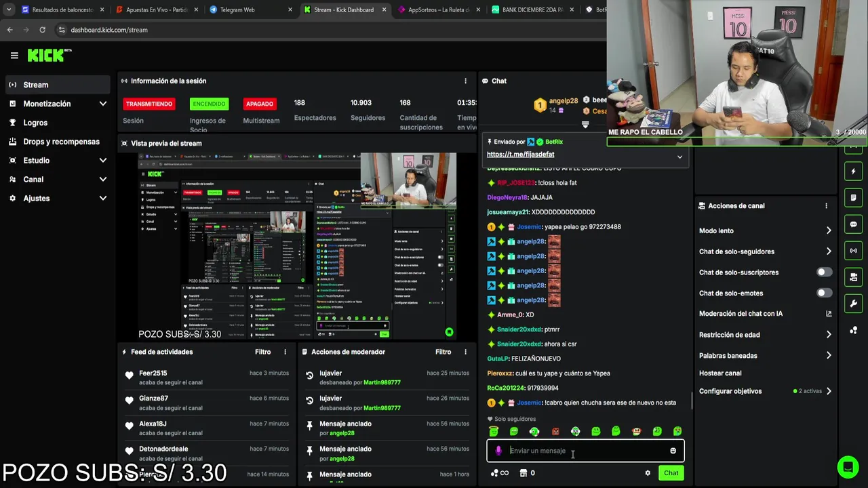
Task: Click the green icon on stream preview corner
Action: tap(449, 331)
